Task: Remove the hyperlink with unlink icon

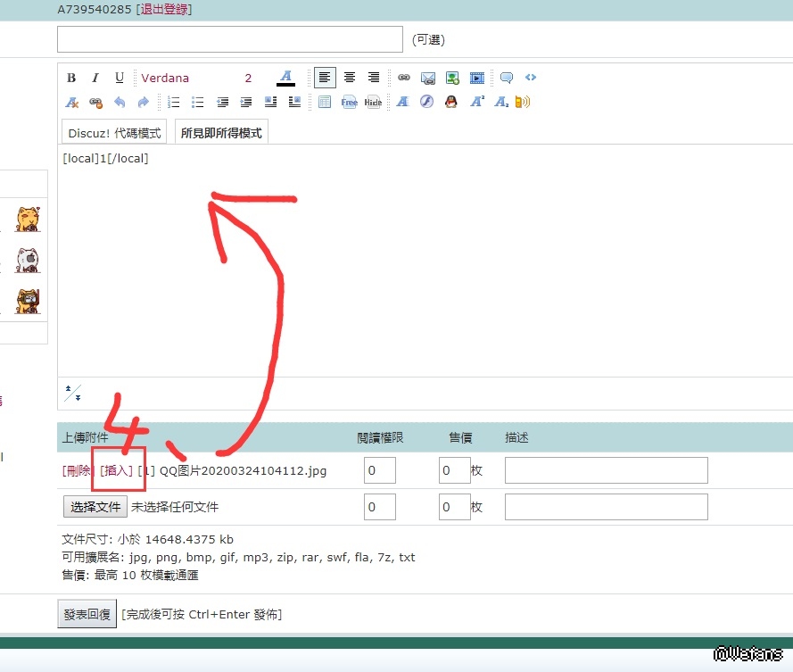Action: (95, 103)
